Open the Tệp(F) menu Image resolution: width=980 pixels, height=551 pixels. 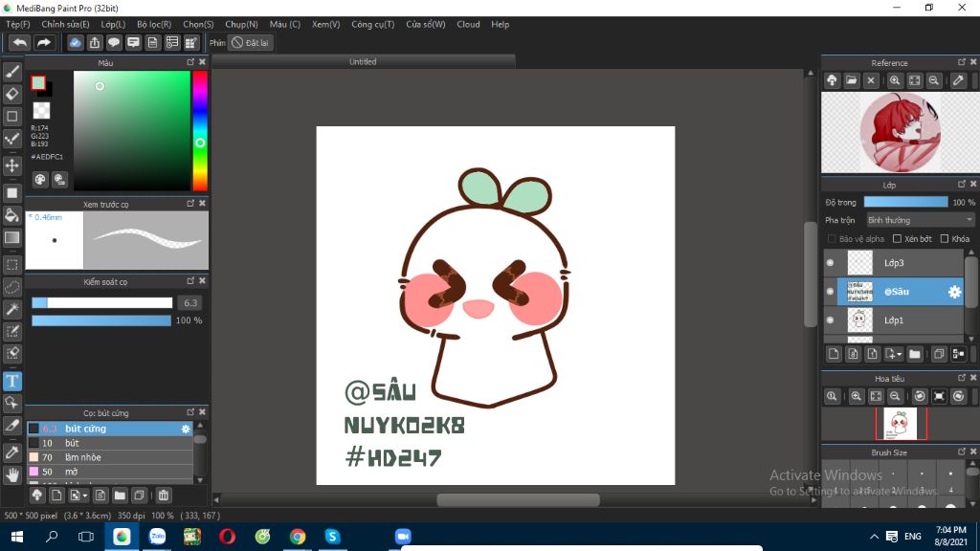point(18,24)
